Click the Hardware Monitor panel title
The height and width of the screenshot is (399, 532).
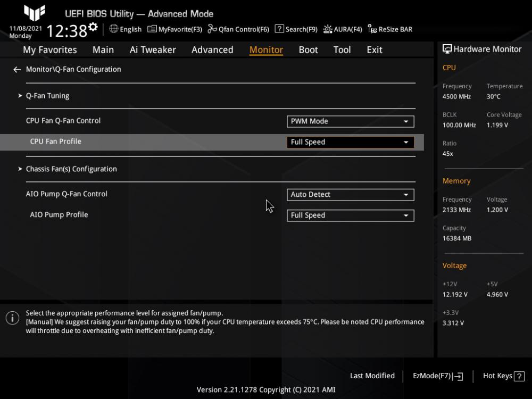pos(487,49)
